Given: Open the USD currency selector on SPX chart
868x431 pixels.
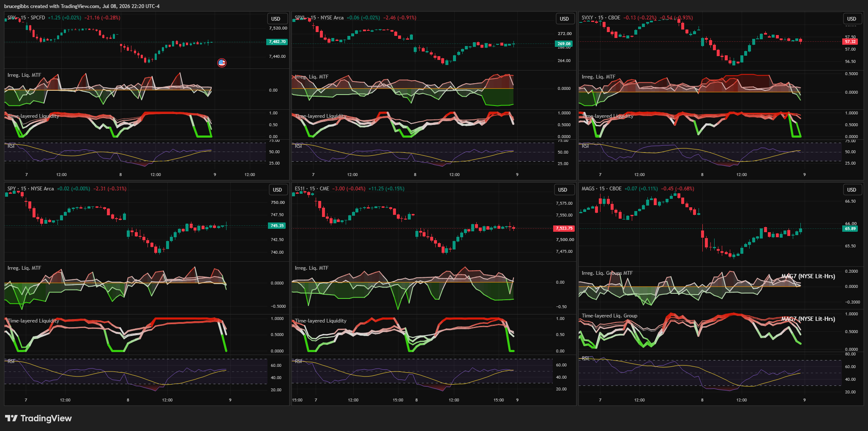Looking at the screenshot, I should (276, 19).
